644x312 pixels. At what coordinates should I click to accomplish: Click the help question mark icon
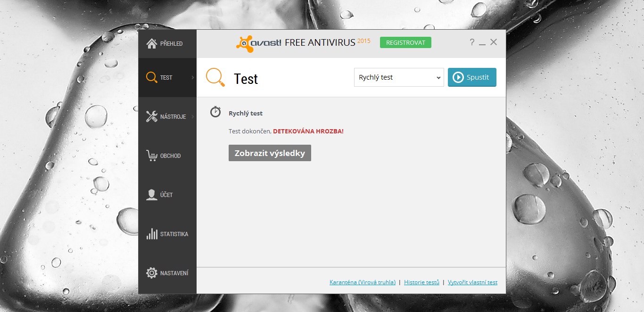(472, 42)
